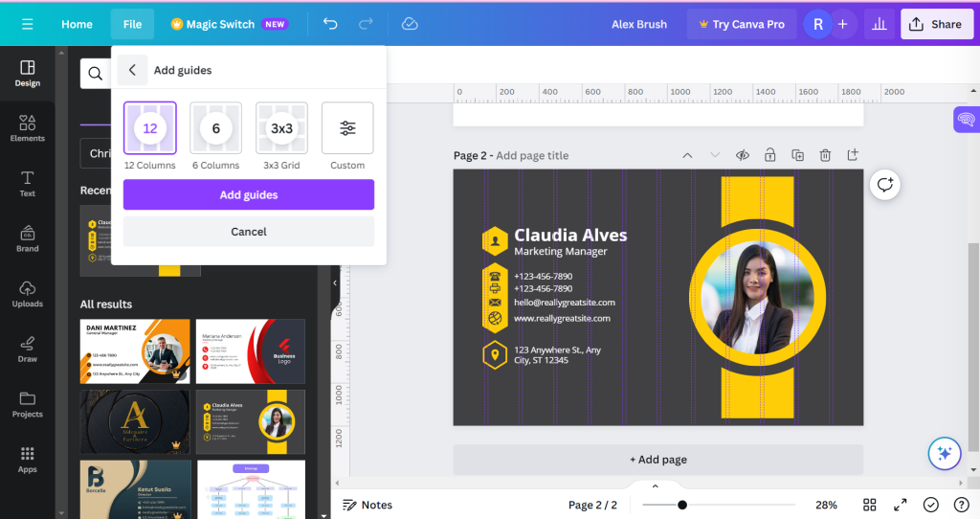Open the checkmark design review icon
The height and width of the screenshot is (519, 980).
coord(930,505)
